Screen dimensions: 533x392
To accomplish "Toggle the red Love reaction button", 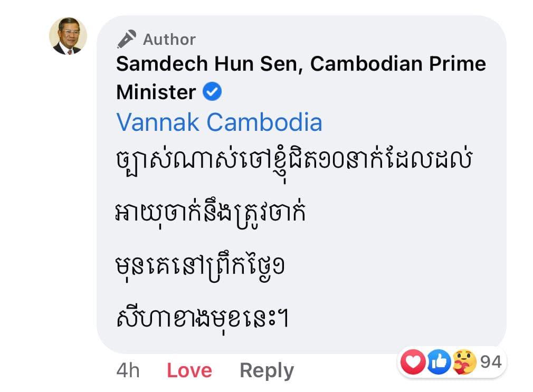I will [x=189, y=370].
